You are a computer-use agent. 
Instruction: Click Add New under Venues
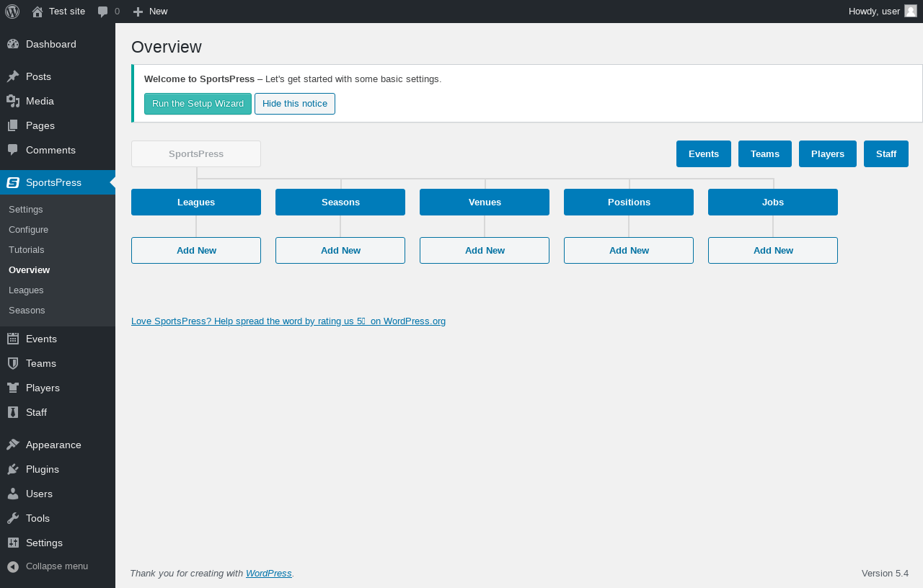tap(485, 250)
